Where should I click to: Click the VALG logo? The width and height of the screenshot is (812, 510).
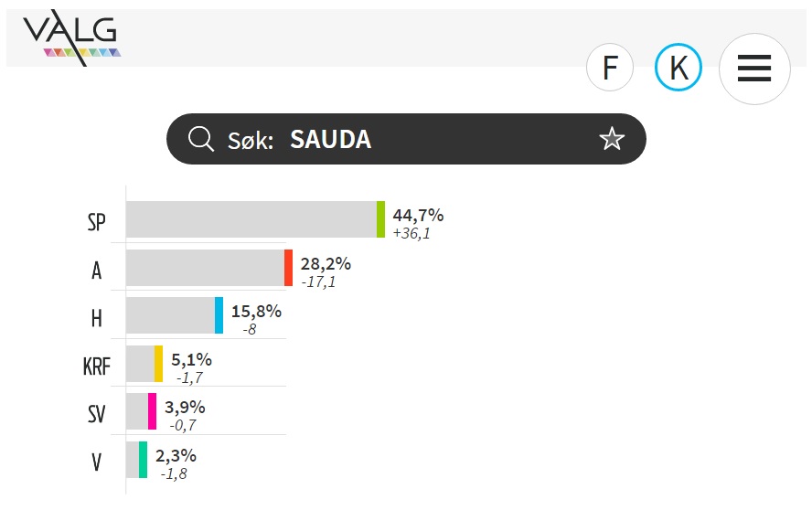pos(71,37)
